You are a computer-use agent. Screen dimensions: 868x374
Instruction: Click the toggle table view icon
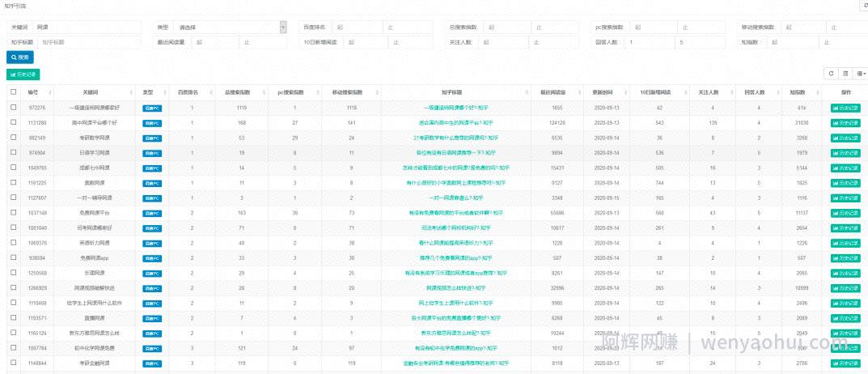point(845,74)
